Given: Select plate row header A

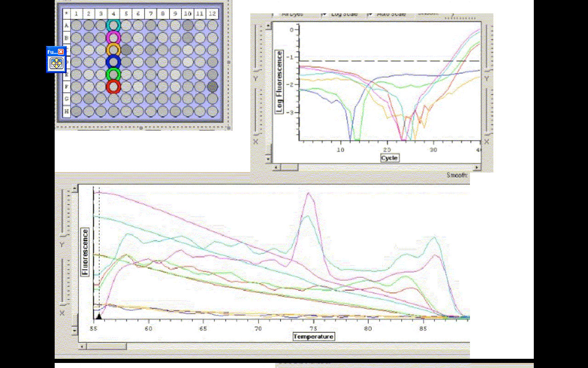Looking at the screenshot, I should pyautogui.click(x=67, y=26).
